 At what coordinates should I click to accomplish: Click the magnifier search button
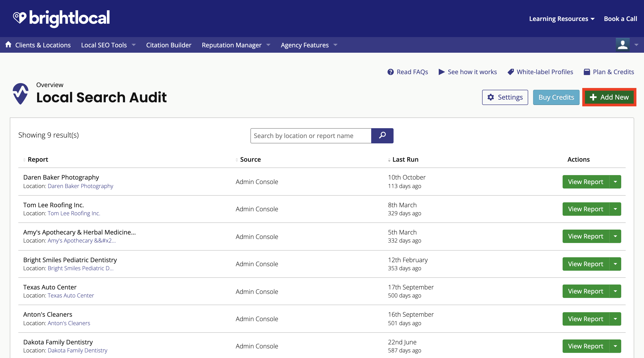(382, 136)
